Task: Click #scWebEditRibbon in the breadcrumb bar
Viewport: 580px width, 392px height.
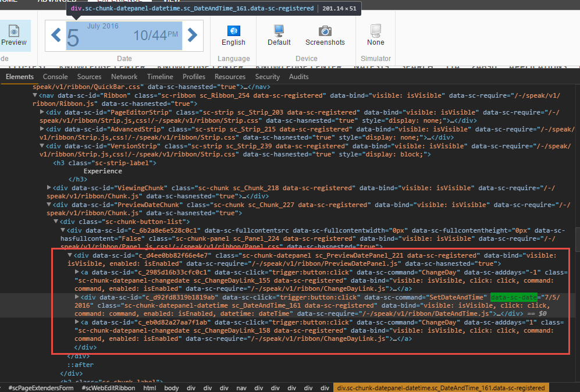Action: click(108, 388)
